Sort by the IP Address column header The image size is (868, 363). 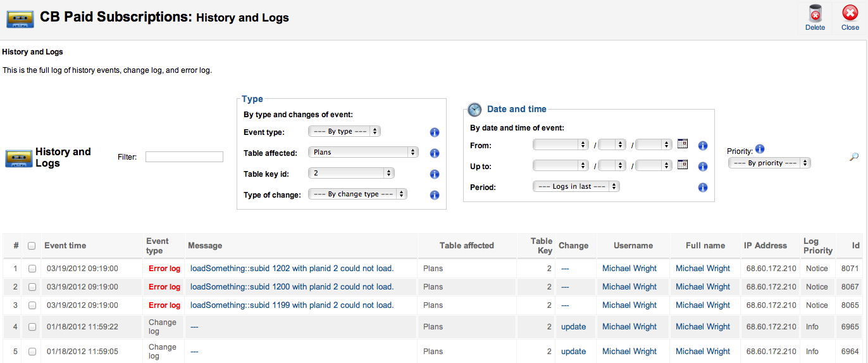point(766,246)
